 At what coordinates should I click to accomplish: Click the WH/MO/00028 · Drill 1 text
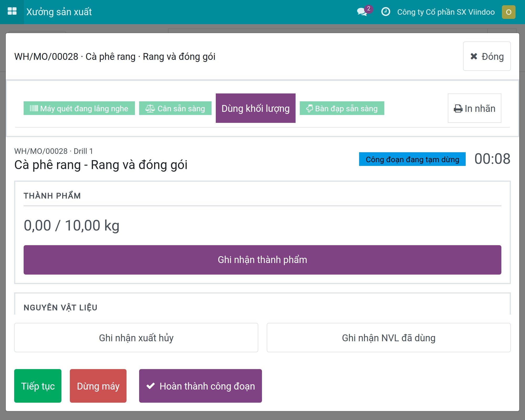click(x=54, y=151)
